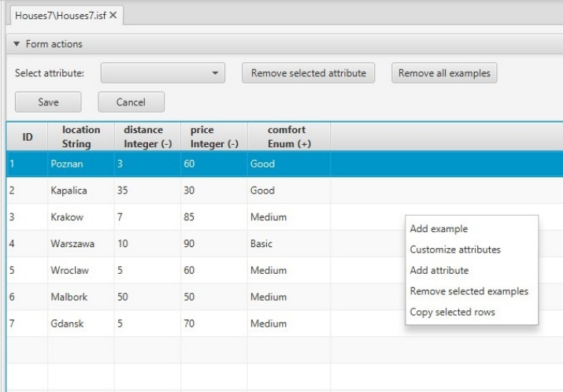Cancel the form edits
563x392 pixels.
pyautogui.click(x=131, y=102)
